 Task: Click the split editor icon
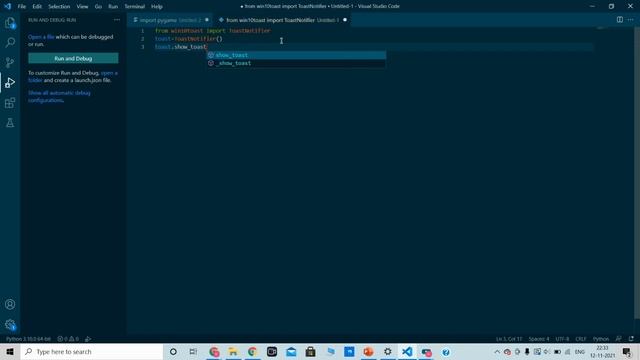(x=620, y=20)
